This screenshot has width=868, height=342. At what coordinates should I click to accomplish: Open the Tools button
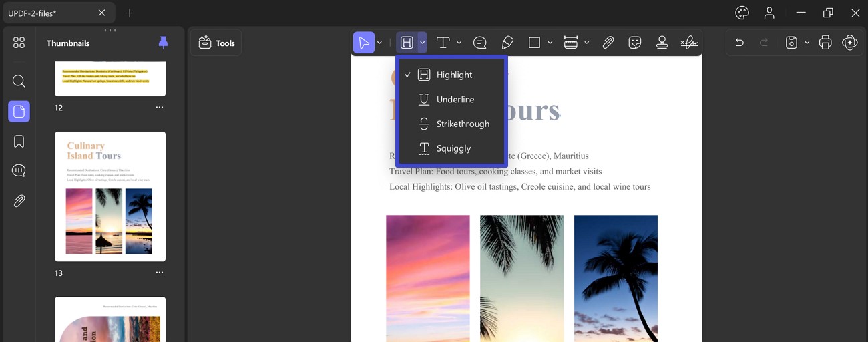click(x=216, y=43)
